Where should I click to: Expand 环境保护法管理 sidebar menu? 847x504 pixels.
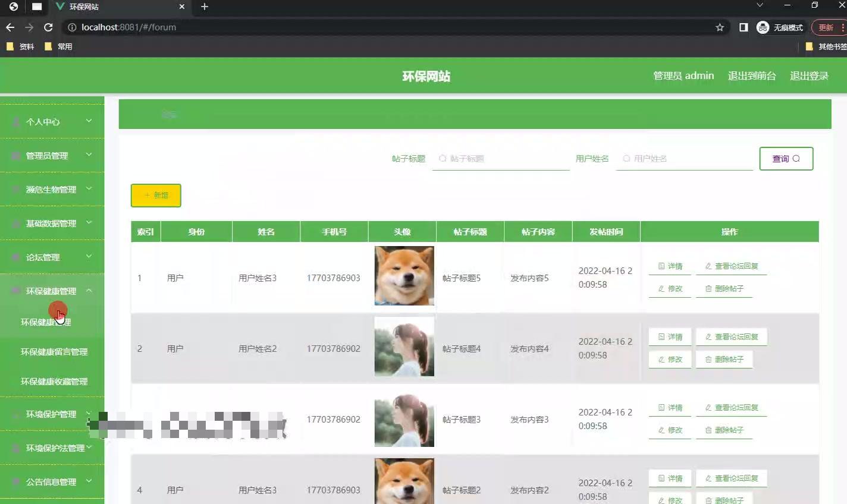[52, 448]
